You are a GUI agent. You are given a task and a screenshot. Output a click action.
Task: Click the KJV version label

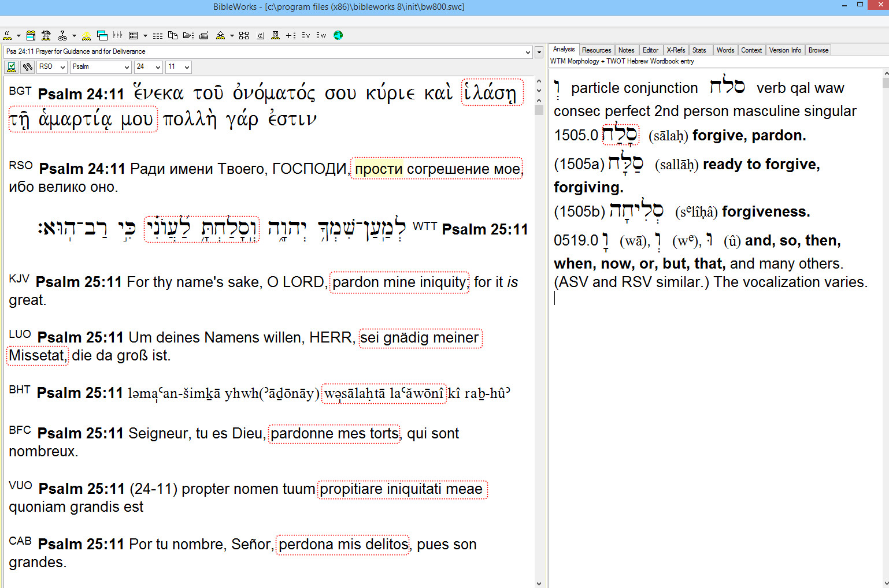point(19,278)
